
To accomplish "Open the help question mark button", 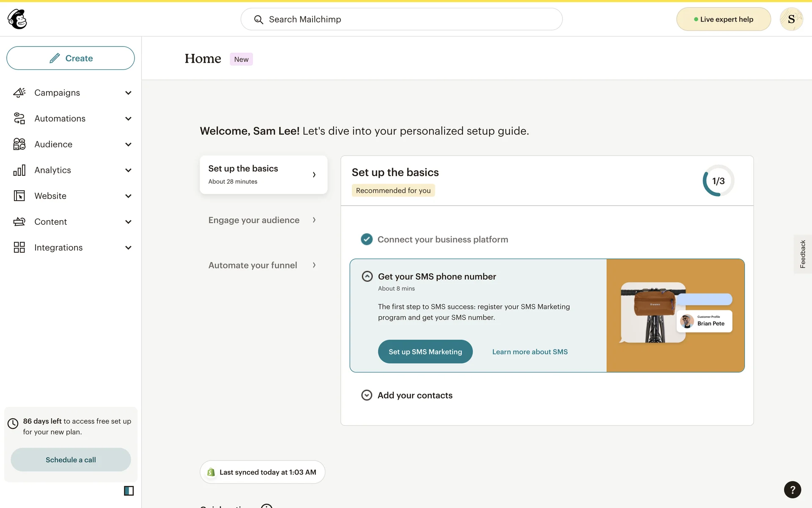I will click(792, 490).
